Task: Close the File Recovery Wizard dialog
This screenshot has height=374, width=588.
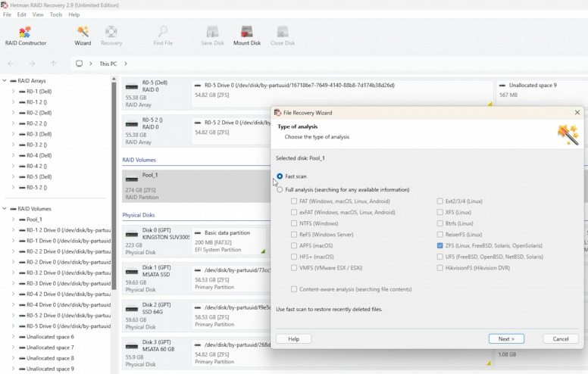Action: [x=577, y=112]
